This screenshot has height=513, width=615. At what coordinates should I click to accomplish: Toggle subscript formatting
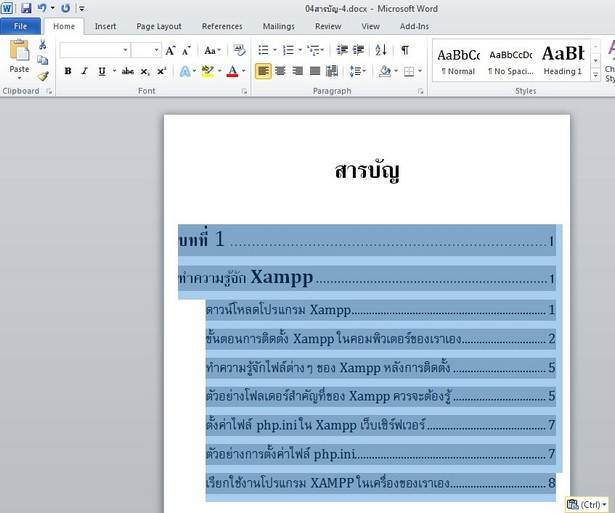(145, 71)
